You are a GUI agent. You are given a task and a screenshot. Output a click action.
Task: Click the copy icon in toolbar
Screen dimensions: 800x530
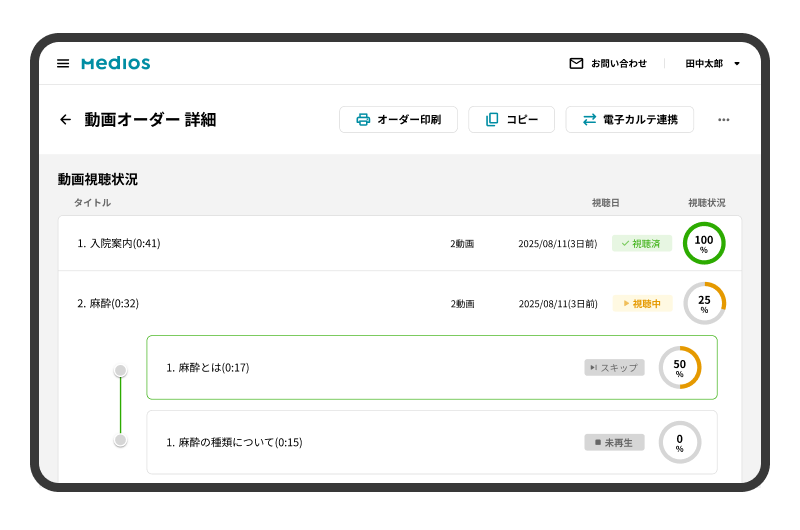click(492, 120)
